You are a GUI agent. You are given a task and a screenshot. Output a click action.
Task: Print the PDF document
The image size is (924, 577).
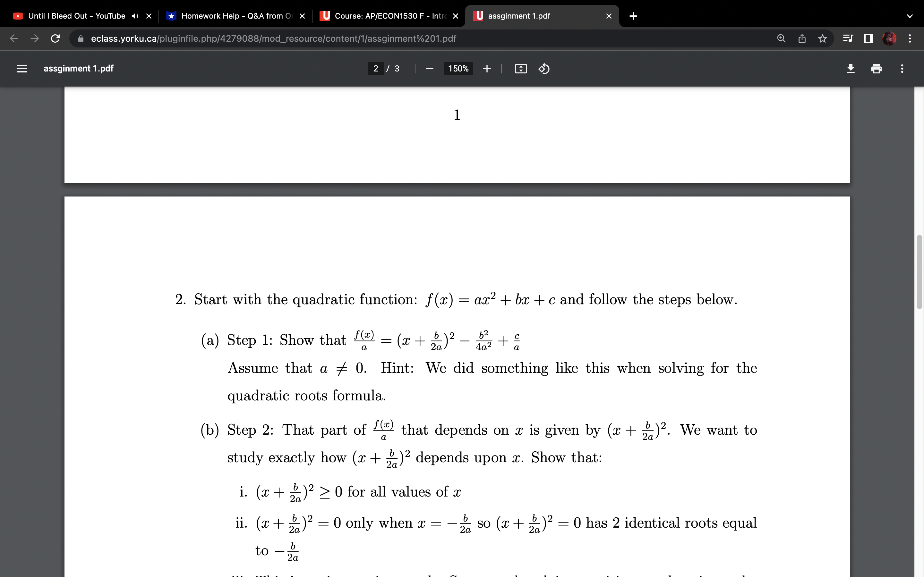[x=876, y=69]
